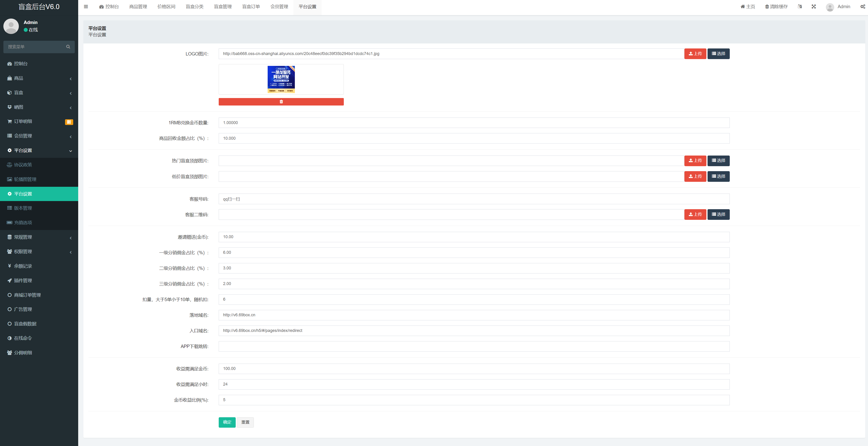
Task: Switch to the 价格区间 top tab
Action: 166,7
